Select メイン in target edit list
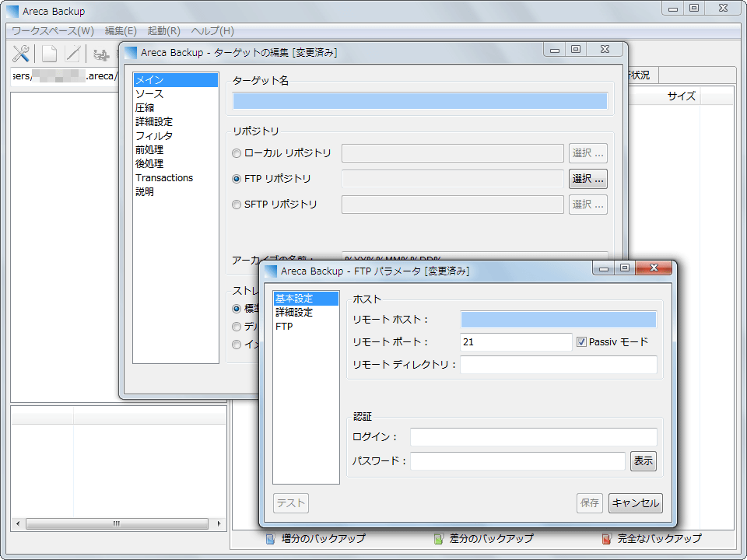Image resolution: width=747 pixels, height=560 pixels. (x=176, y=80)
